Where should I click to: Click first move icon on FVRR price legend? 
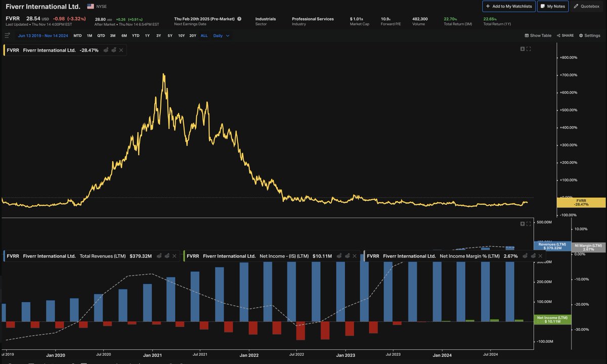(106, 51)
